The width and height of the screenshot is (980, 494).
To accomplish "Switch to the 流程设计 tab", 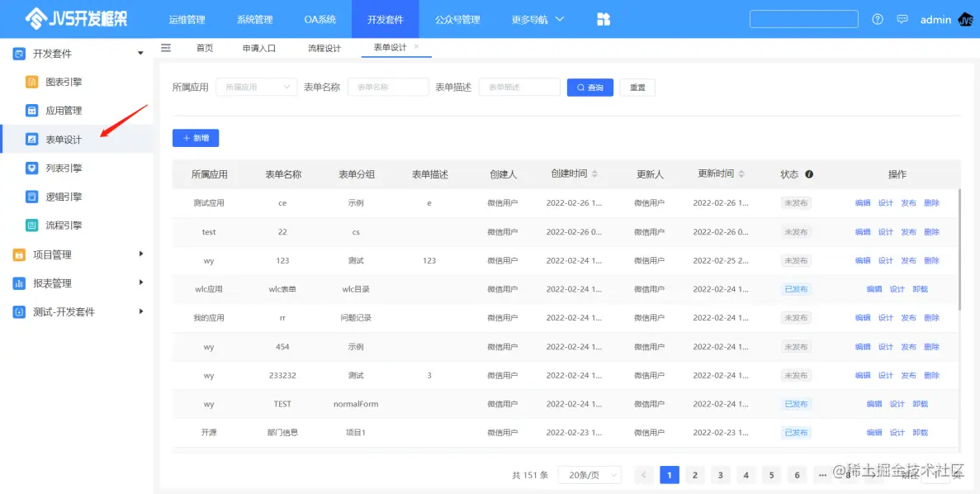I will pos(324,48).
